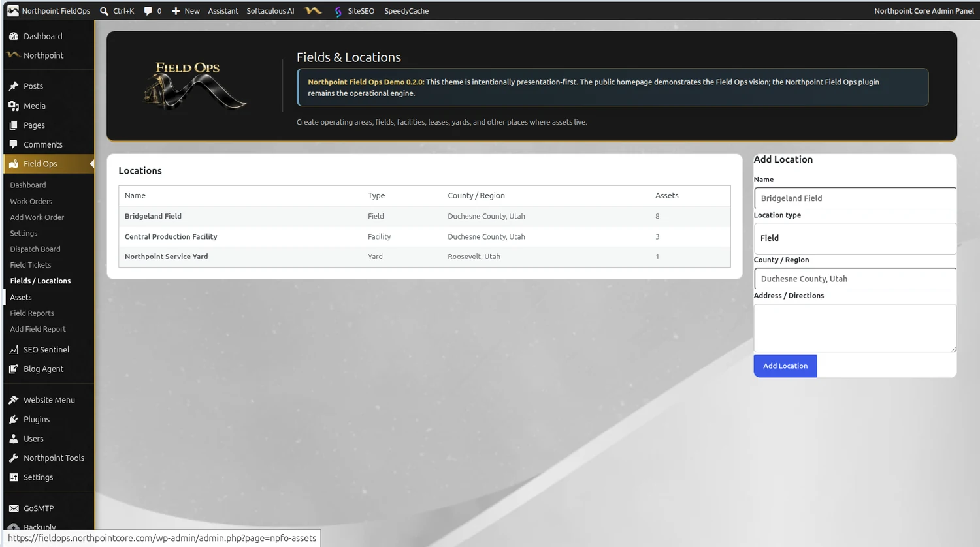Screen dimensions: 980x547
Task: Click the Website Menu brush icon
Action: coord(14,400)
